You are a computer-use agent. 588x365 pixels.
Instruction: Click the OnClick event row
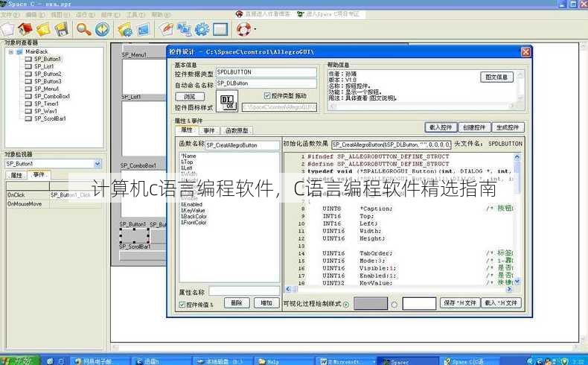54,195
